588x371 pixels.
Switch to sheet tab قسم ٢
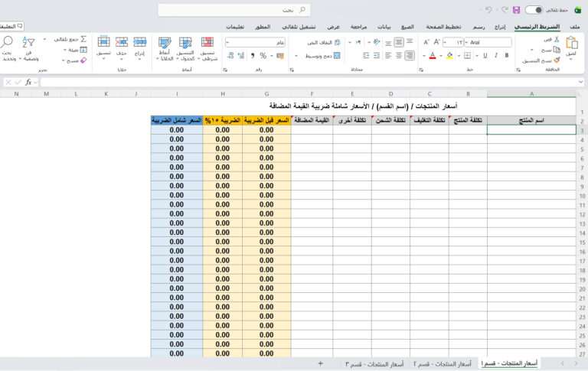click(x=442, y=364)
